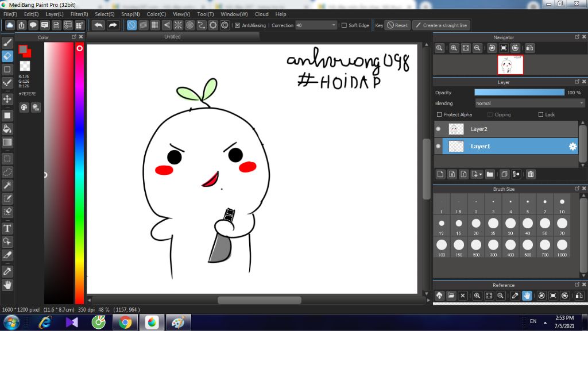Screen dimensions: 588x380
Task: Adjust the layer Opacity slider
Action: [x=519, y=93]
